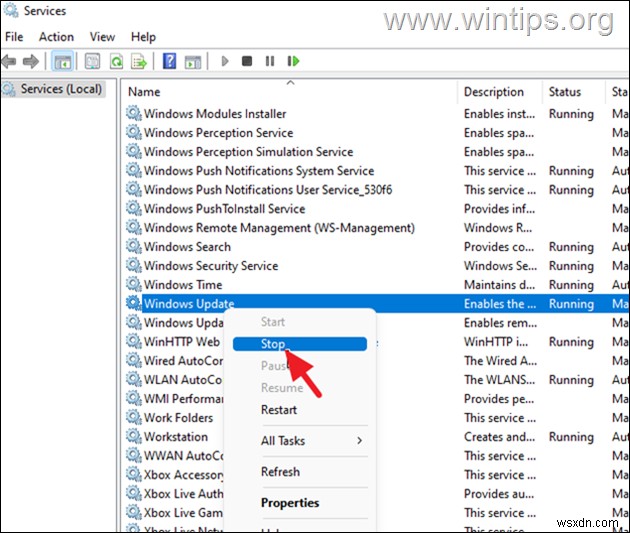Click the Start Service play icon
Viewport: 630px width, 533px height.
coord(225,61)
